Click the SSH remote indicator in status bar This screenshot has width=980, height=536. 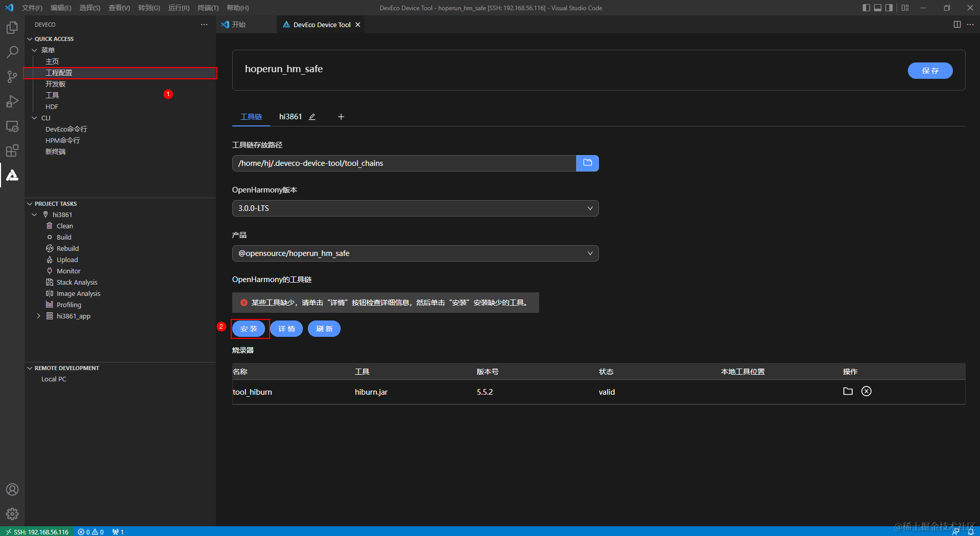tap(37, 532)
